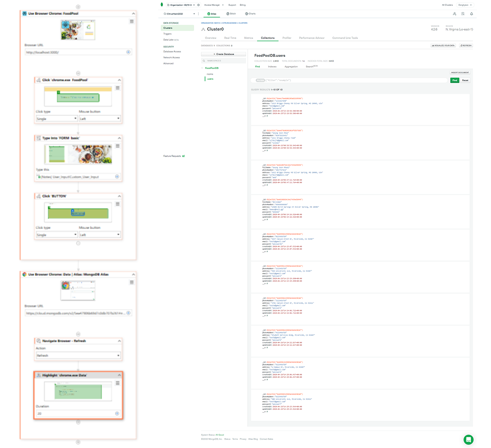Add activity via plus below Highlight activity
Viewport: 491px width, 448px height.
point(78,422)
